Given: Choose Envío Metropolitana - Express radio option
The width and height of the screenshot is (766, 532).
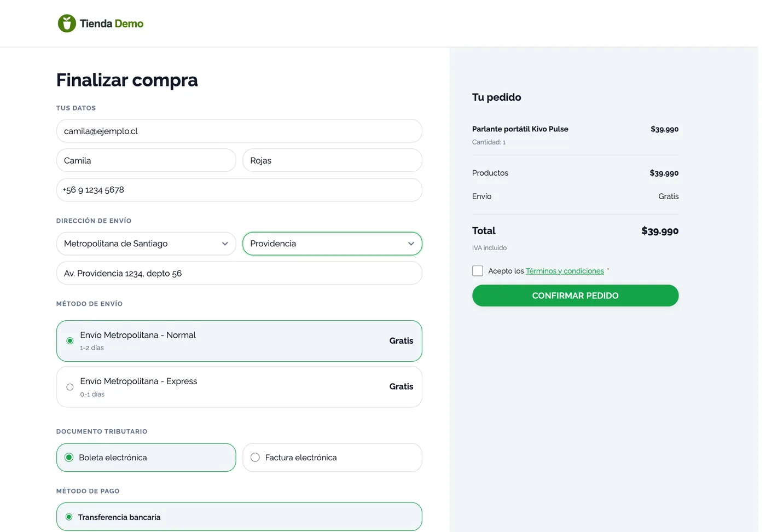Looking at the screenshot, I should (239, 387).
